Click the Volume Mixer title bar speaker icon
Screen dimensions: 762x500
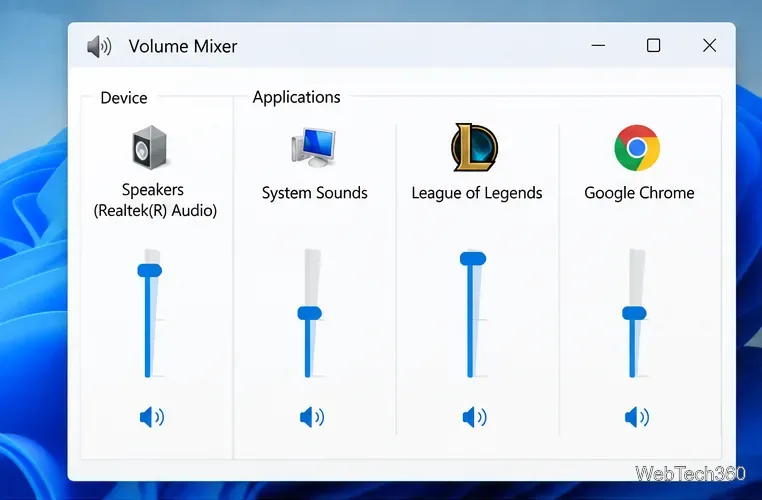pyautogui.click(x=99, y=47)
